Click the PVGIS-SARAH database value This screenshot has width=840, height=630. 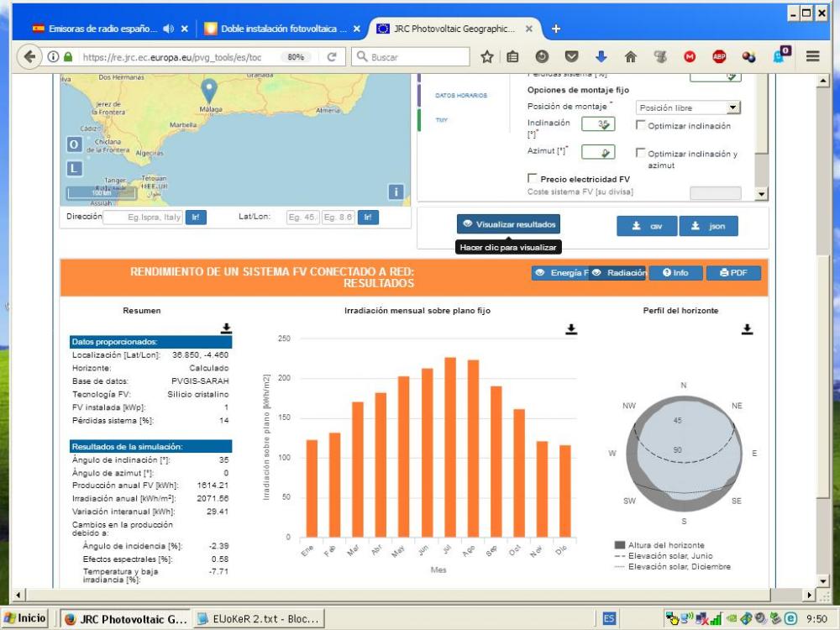pos(200,381)
